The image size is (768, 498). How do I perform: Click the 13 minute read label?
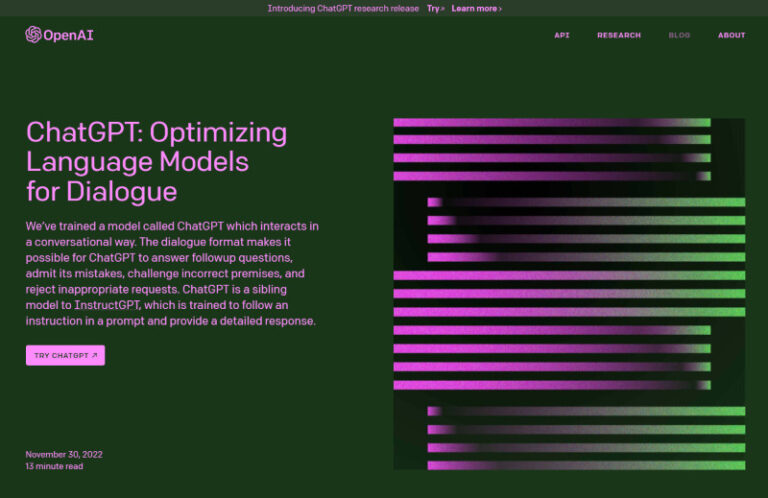tap(54, 466)
